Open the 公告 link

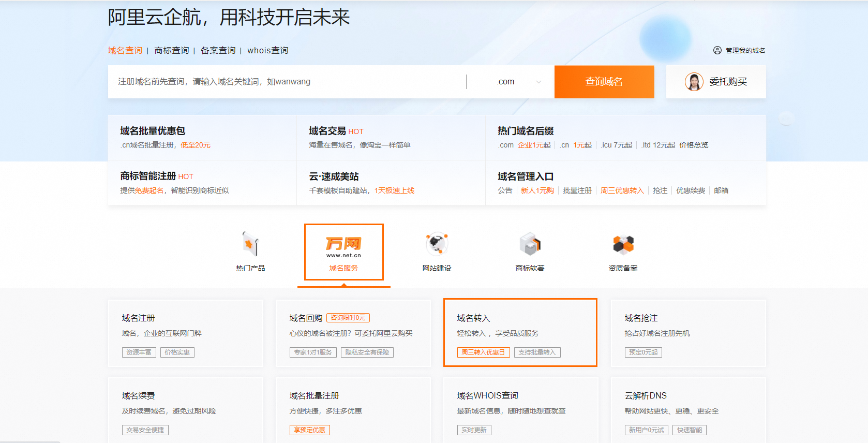coord(505,190)
